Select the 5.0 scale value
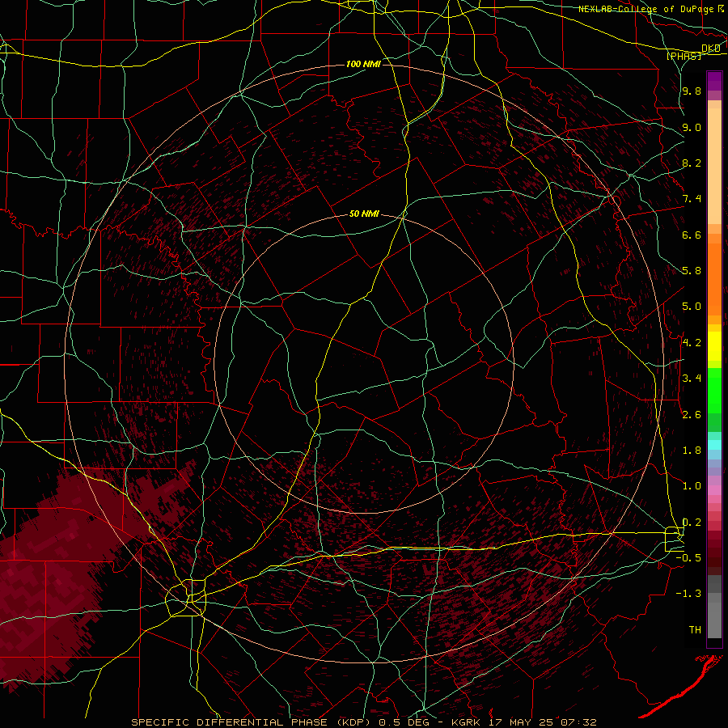 tap(692, 307)
